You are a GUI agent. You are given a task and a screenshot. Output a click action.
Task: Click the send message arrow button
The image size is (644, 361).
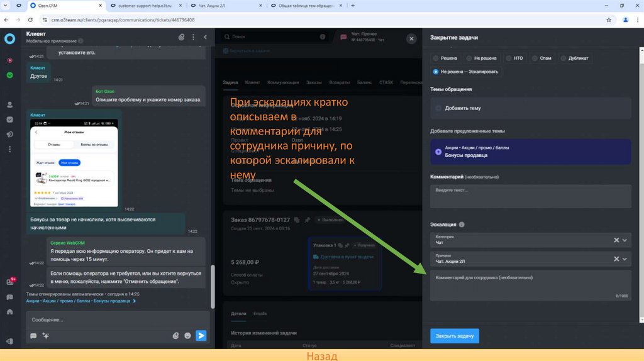[x=201, y=336]
